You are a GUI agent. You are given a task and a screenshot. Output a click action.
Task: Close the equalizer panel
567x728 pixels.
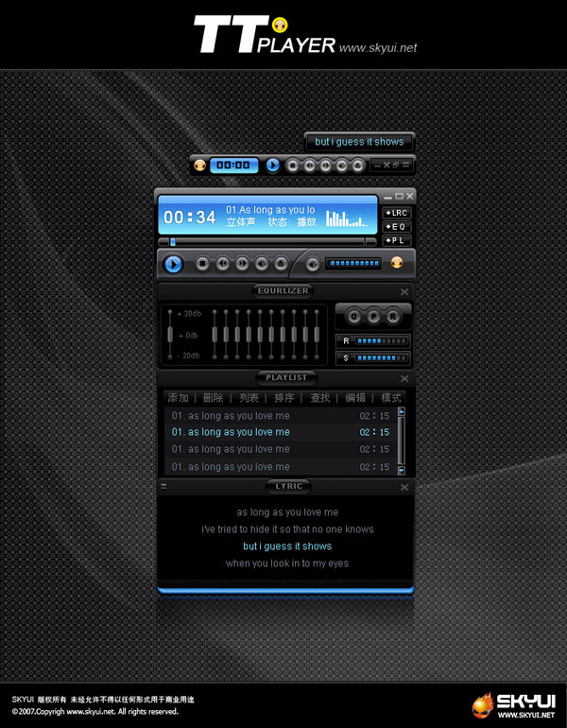point(404,291)
